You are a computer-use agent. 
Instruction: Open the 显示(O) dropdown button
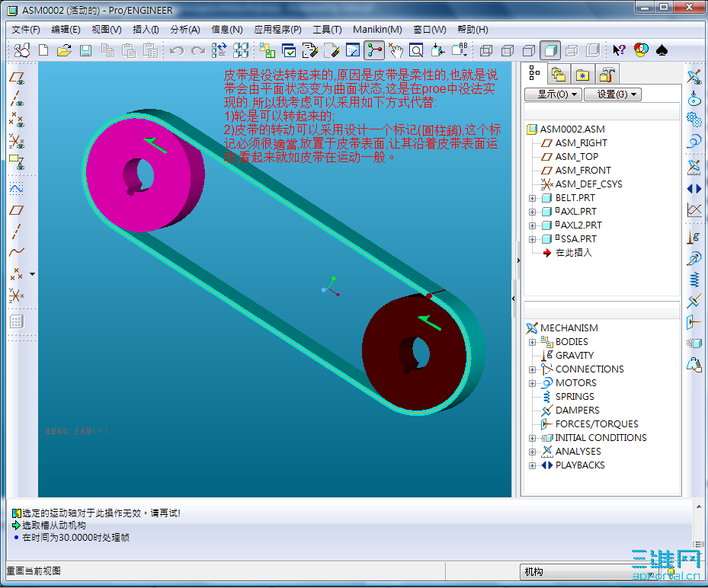(x=553, y=94)
